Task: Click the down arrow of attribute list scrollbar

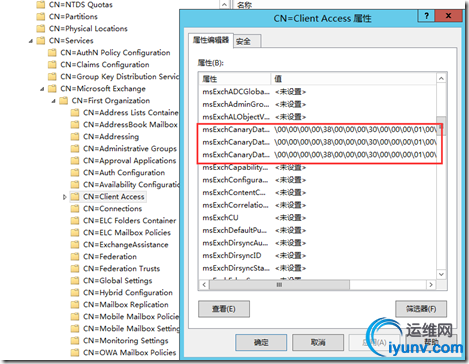Action: coord(441,274)
